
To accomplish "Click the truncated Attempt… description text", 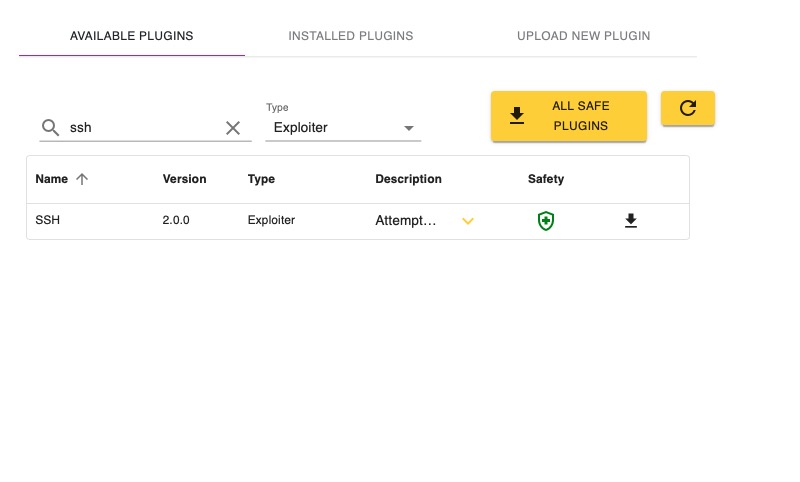I will click(x=405, y=220).
